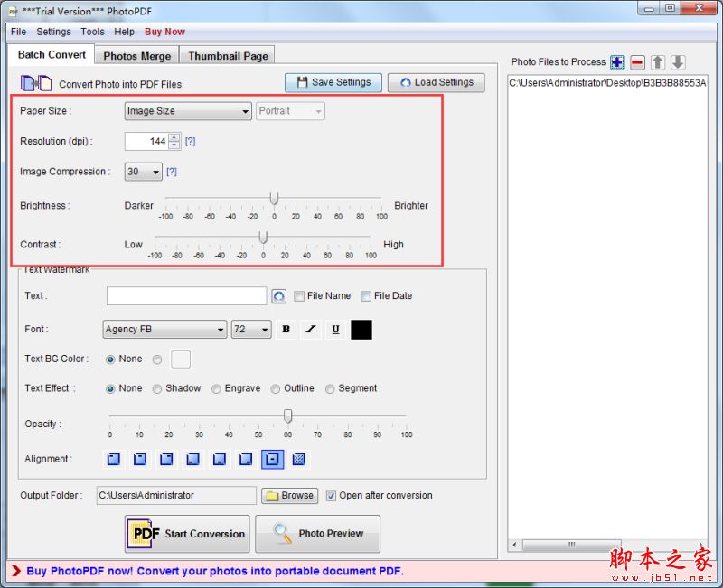The width and height of the screenshot is (723, 588).
Task: Click Photo Preview button
Action: tap(318, 534)
